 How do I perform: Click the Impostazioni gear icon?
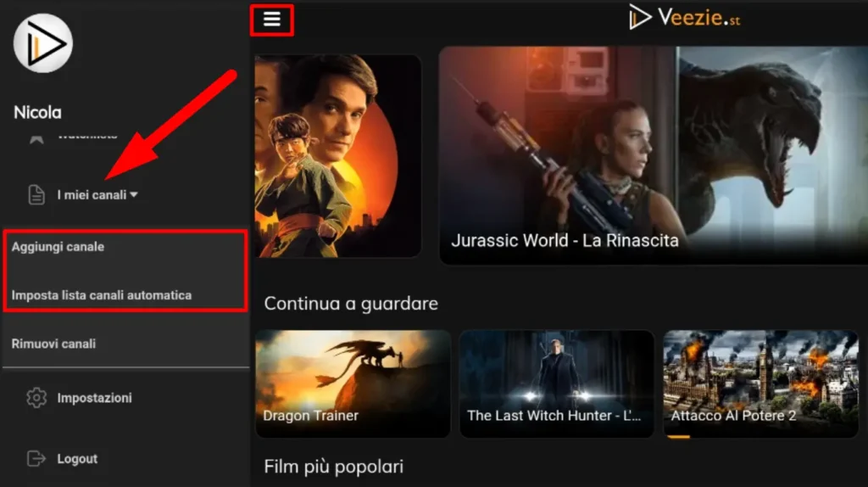(36, 398)
